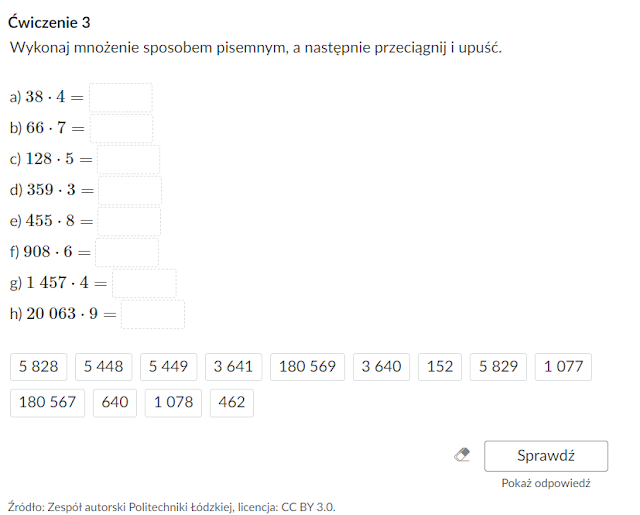Select the answer slot for 908 · 6
This screenshot has height=515, width=640.
point(127,253)
